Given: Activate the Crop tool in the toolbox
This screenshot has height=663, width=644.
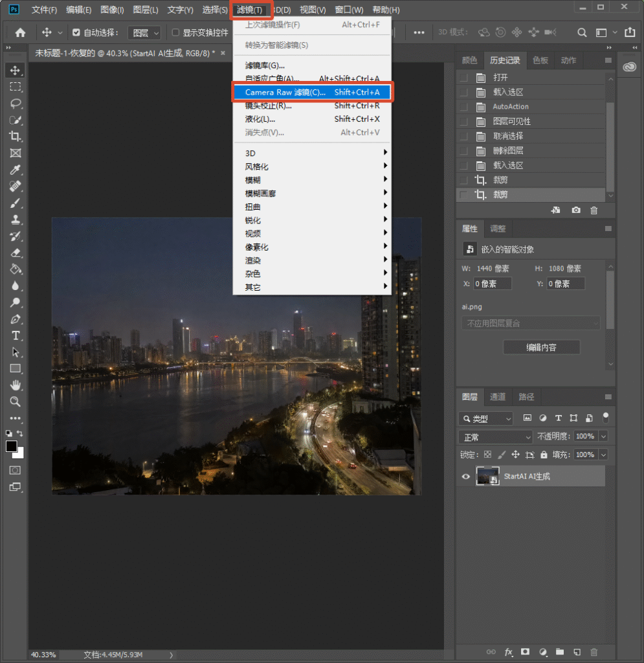Looking at the screenshot, I should 16,137.
